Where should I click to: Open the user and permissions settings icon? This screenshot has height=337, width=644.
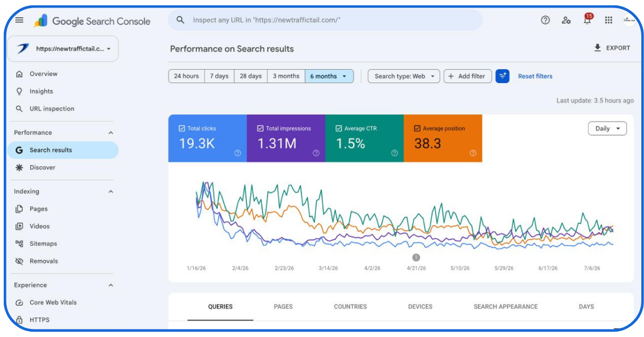(x=566, y=20)
